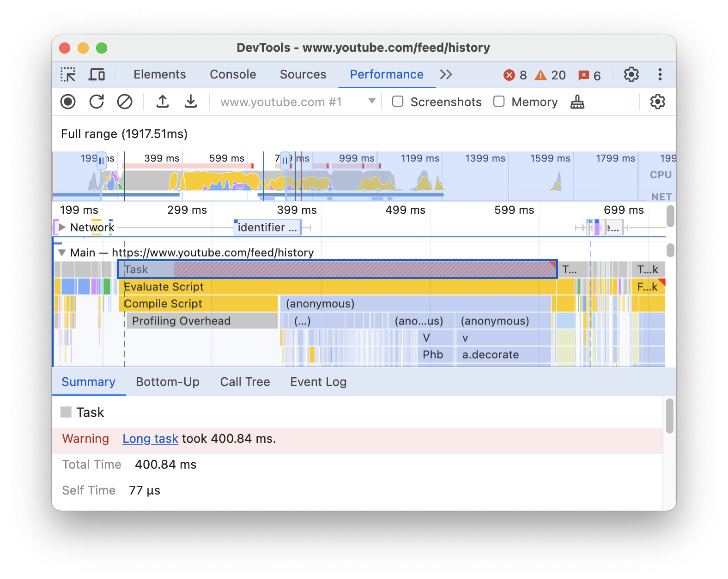Click the inspect element picker icon
Image resolution: width=728 pixels, height=579 pixels.
click(68, 75)
